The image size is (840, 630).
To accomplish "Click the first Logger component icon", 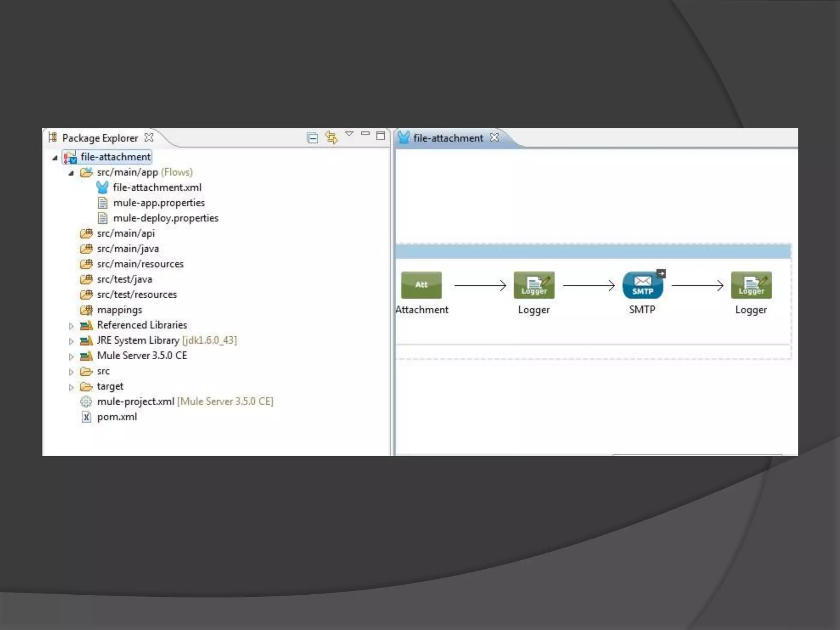I will click(x=534, y=285).
